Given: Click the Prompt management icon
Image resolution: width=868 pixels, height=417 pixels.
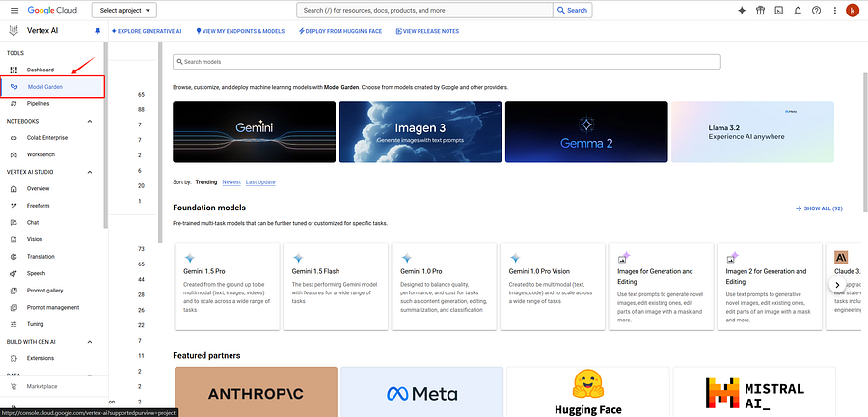Looking at the screenshot, I should (14, 307).
